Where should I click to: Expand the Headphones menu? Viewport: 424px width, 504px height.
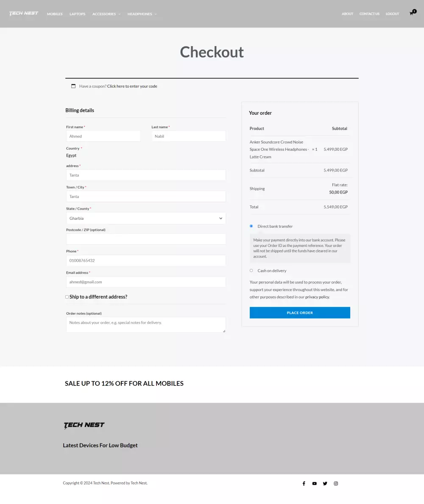click(x=142, y=14)
